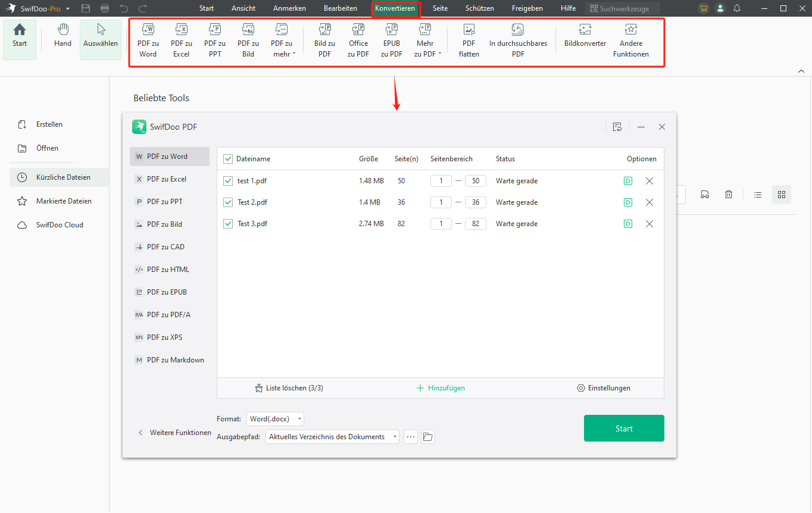Click the Start home button in ribbon
The width and height of the screenshot is (812, 513).
point(20,40)
